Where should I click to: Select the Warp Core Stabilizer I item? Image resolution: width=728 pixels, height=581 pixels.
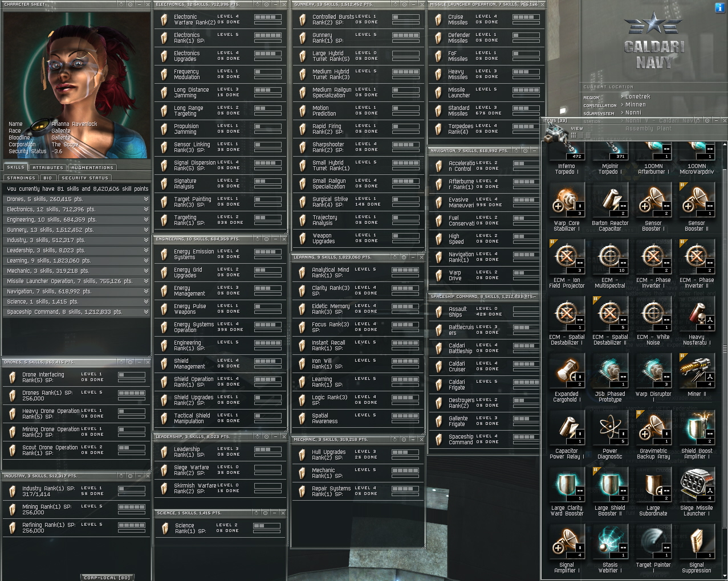[567, 207]
